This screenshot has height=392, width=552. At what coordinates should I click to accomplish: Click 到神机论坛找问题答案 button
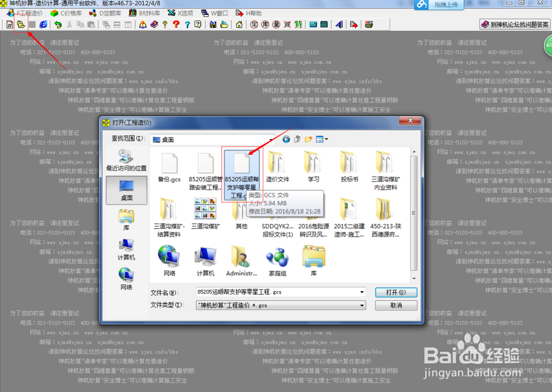pos(514,24)
